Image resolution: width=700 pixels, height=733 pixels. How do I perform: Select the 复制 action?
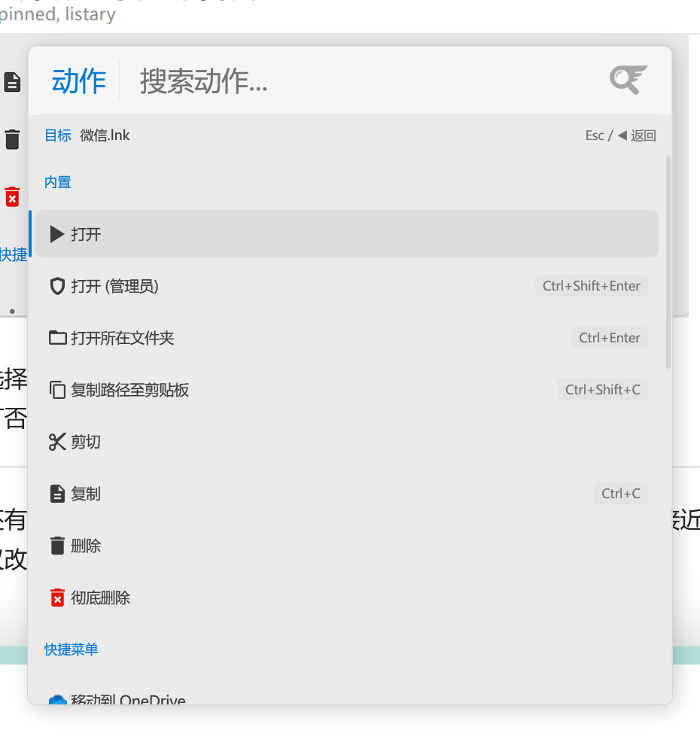[x=347, y=493]
